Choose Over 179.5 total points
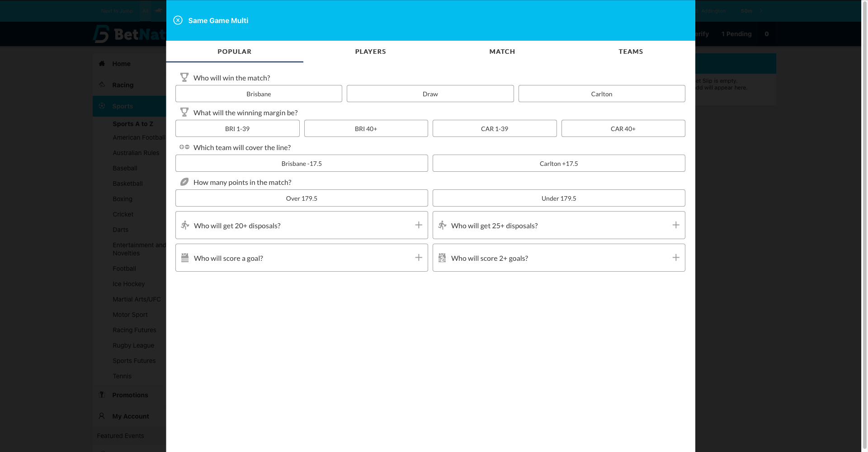868x452 pixels. [302, 198]
